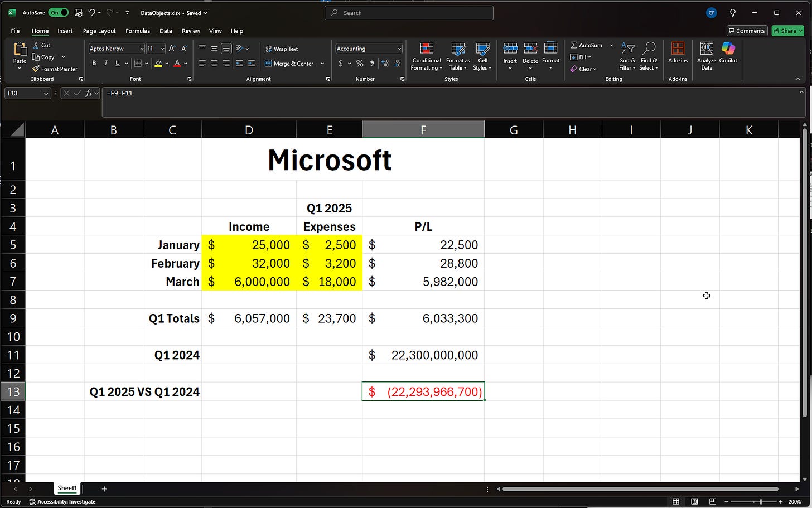Select Normal view in status bar
This screenshot has width=812, height=508.
(676, 501)
